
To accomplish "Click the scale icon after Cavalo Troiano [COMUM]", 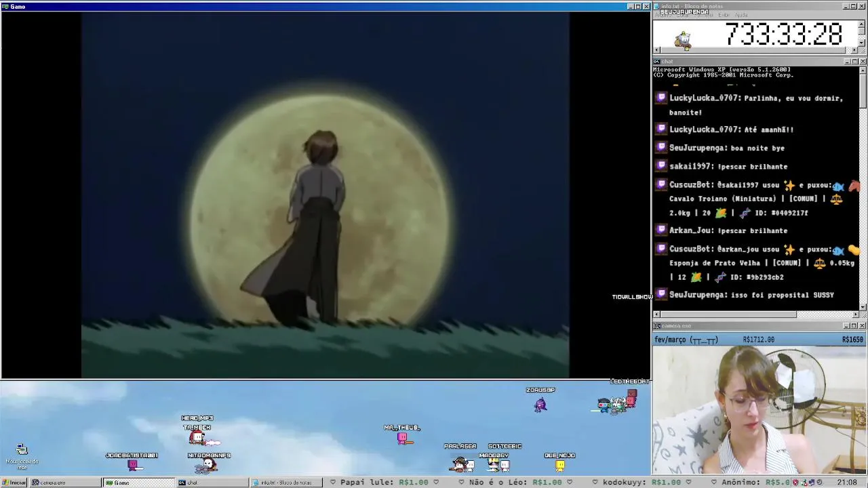I will [836, 199].
